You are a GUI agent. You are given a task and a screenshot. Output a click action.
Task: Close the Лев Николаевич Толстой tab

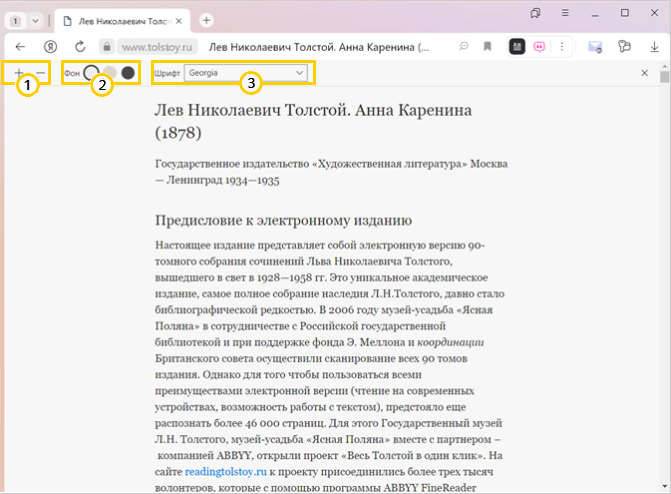pos(177,20)
